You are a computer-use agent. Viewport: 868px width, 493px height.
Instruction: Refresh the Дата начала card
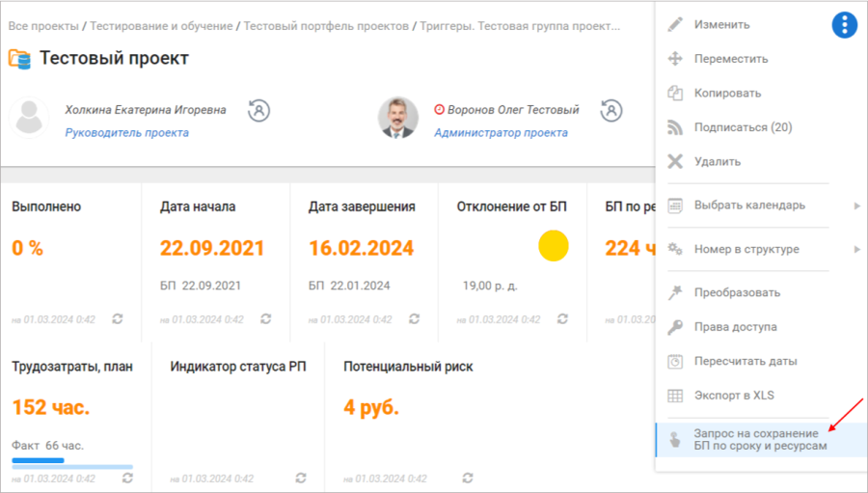[x=266, y=318]
